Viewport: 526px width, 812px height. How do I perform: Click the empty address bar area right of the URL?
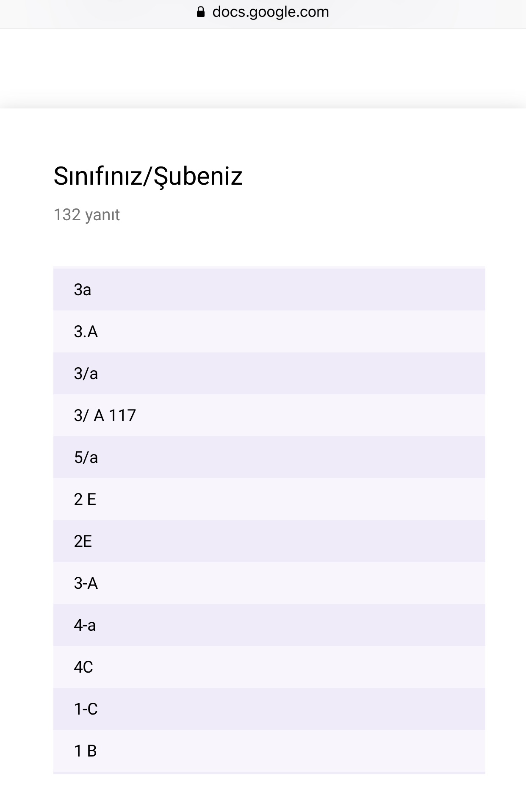424,13
